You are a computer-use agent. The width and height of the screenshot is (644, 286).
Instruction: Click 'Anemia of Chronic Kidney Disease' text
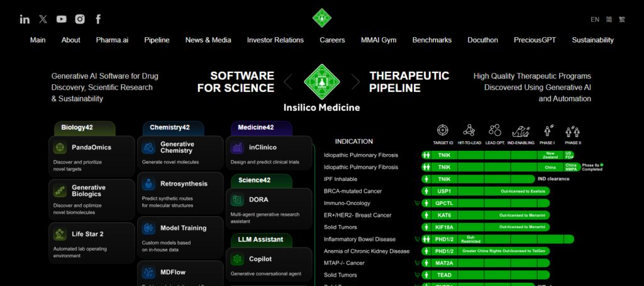367,251
